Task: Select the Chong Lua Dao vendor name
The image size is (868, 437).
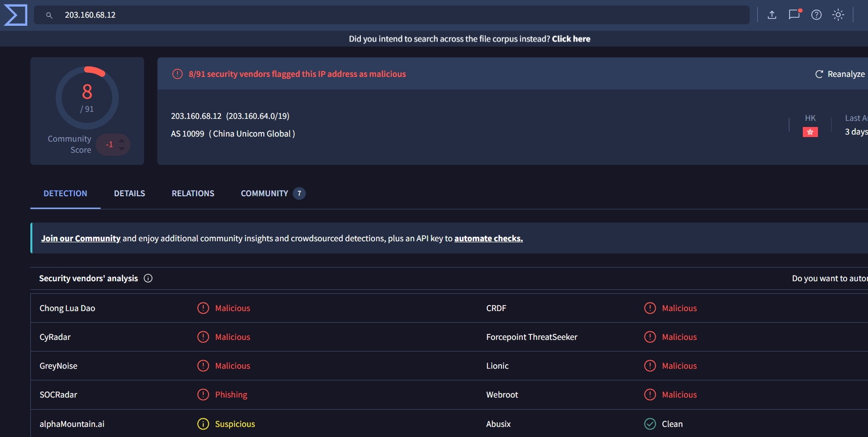Action: click(x=67, y=308)
